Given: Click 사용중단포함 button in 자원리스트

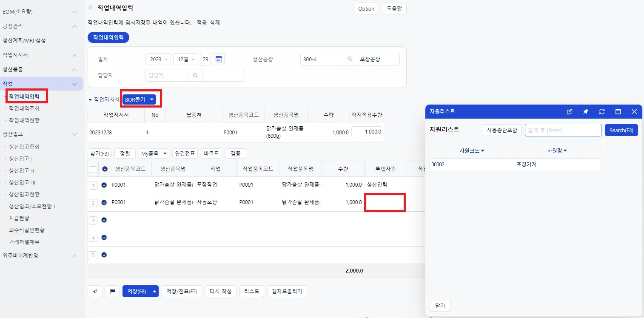Looking at the screenshot, I should [x=502, y=130].
